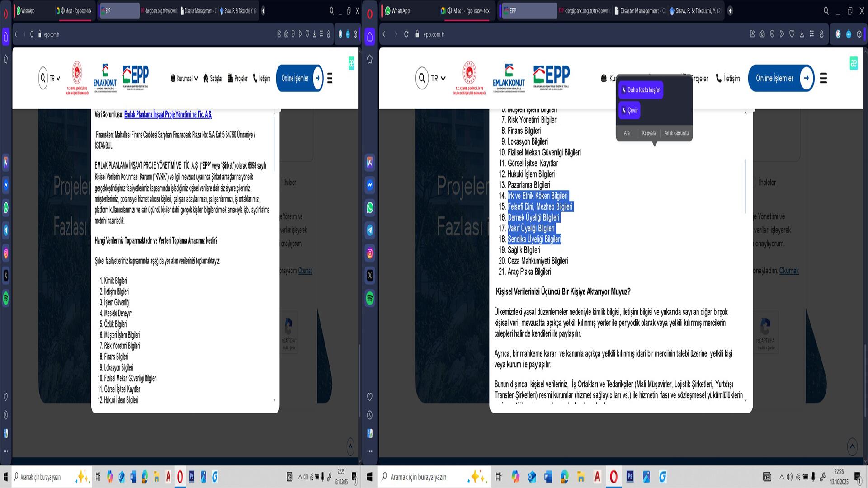Viewport: 868px width, 488px height.
Task: Click the modal scrollbar in right window
Action: pos(745,186)
